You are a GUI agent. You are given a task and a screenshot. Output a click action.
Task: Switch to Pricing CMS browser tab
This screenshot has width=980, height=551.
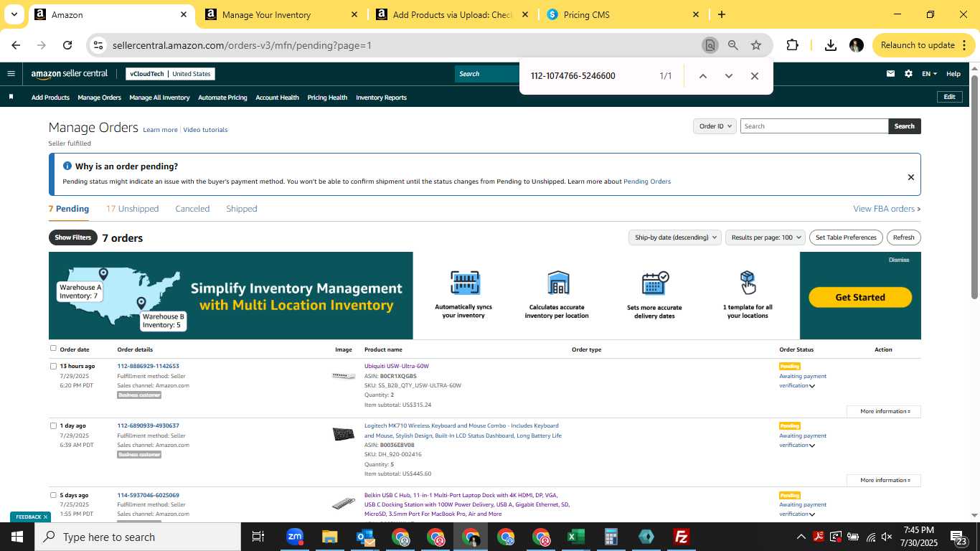622,14
